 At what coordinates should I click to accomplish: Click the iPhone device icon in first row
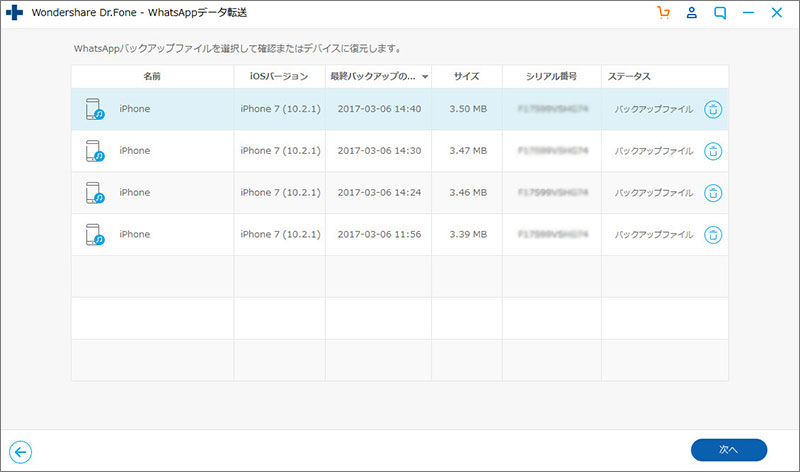tap(95, 109)
